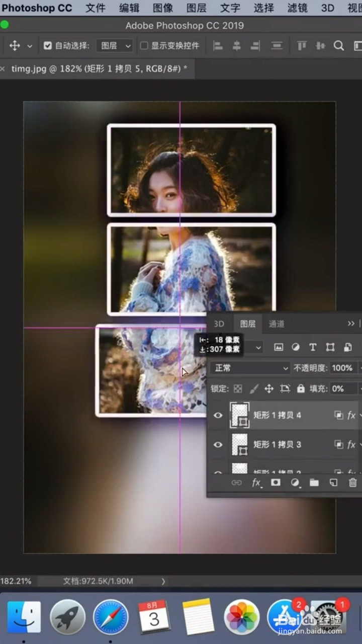The width and height of the screenshot is (362, 644).
Task: Collapse the panel with double-arrow icon
Action: pyautogui.click(x=351, y=324)
